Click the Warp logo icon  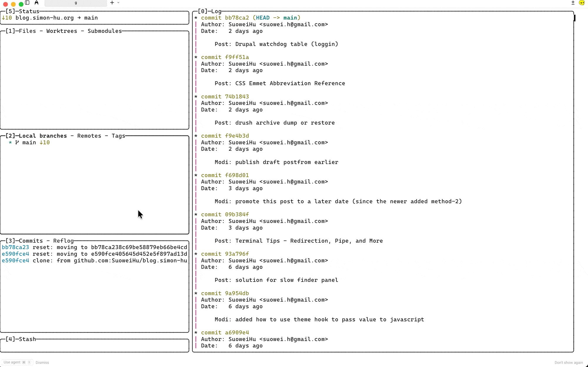point(36,3)
